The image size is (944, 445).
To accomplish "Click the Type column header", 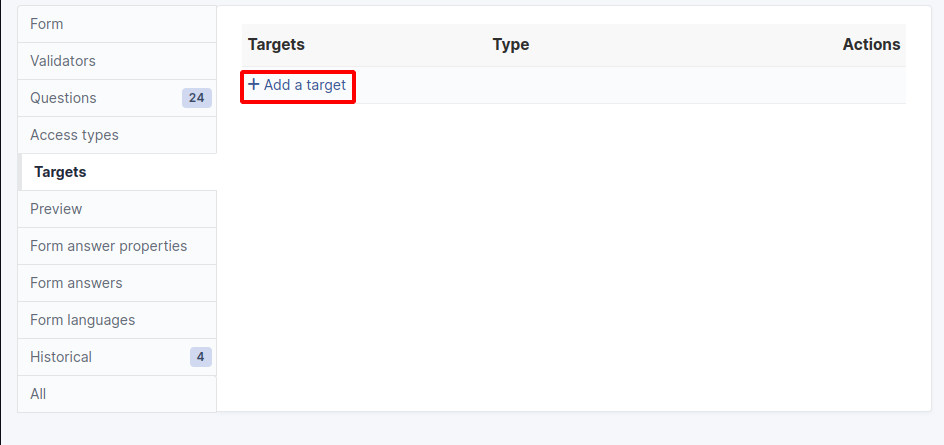I will (x=510, y=45).
